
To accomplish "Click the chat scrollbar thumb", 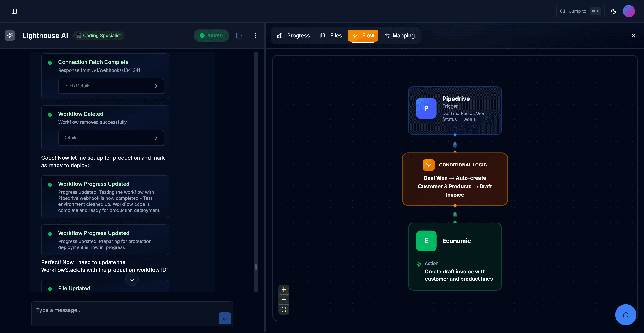I will pyautogui.click(x=256, y=267).
